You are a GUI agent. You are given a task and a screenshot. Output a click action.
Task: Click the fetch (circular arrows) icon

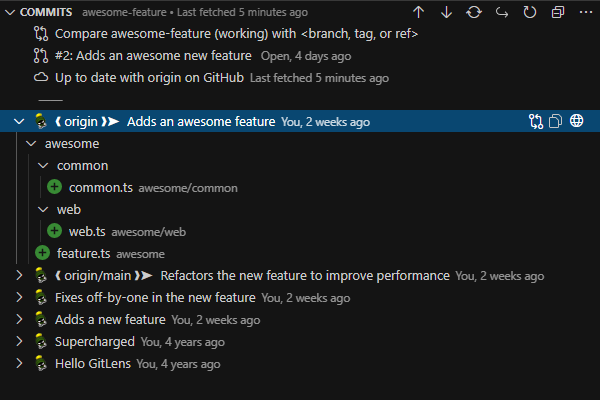[x=474, y=12]
